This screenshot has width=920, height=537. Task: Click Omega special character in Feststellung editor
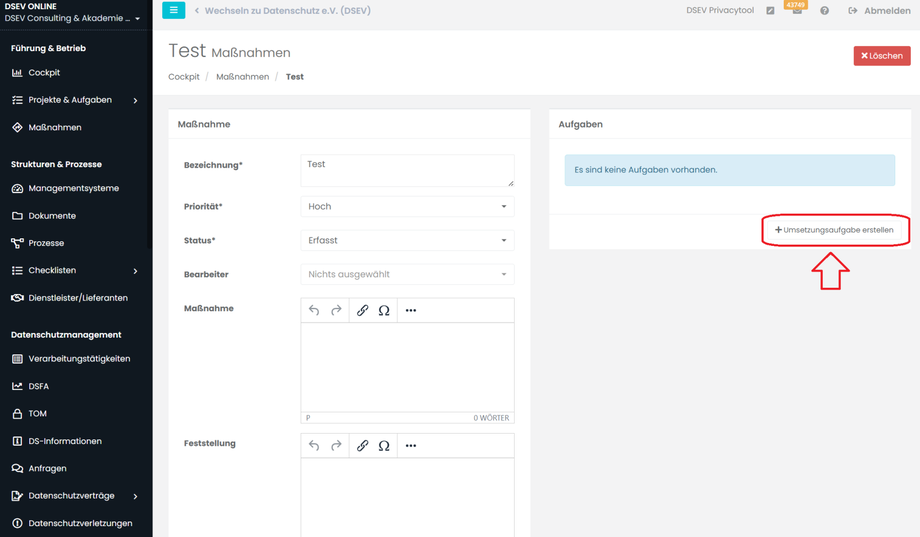tap(384, 445)
